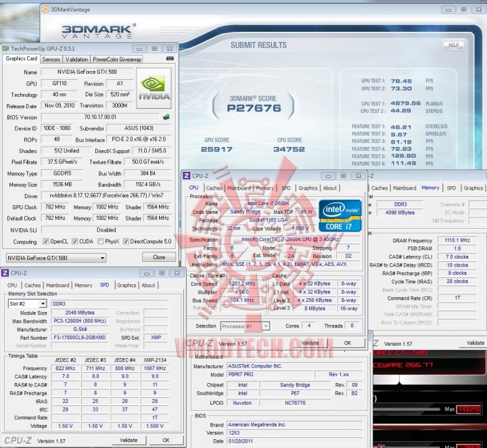Close the CPU-Z CPU tab window
This screenshot has width=487, height=448.
click(358, 176)
